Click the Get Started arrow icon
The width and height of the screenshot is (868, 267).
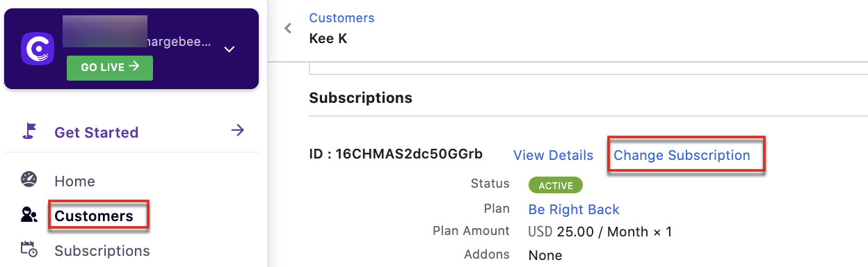tap(238, 130)
